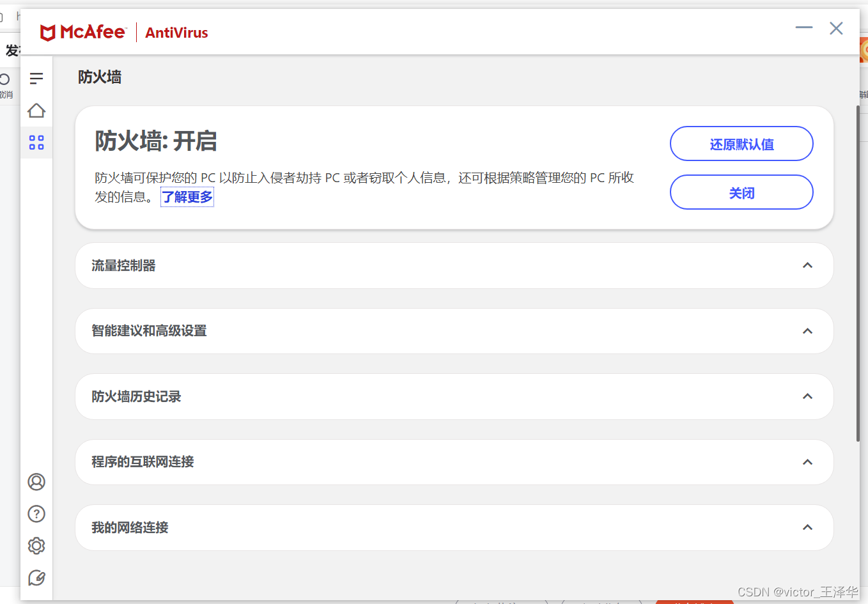Image resolution: width=868 pixels, height=604 pixels.
Task: Expand the 流量控制器 section chevron
Action: (807, 265)
